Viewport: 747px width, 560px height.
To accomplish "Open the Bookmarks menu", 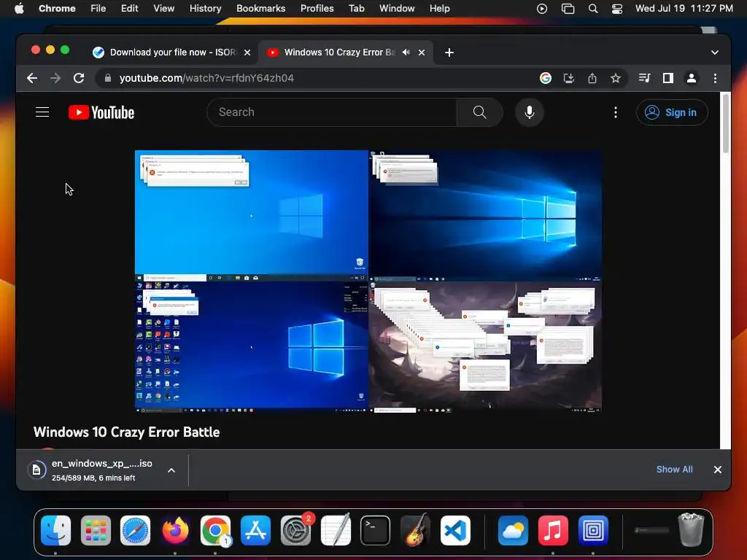I will [260, 9].
